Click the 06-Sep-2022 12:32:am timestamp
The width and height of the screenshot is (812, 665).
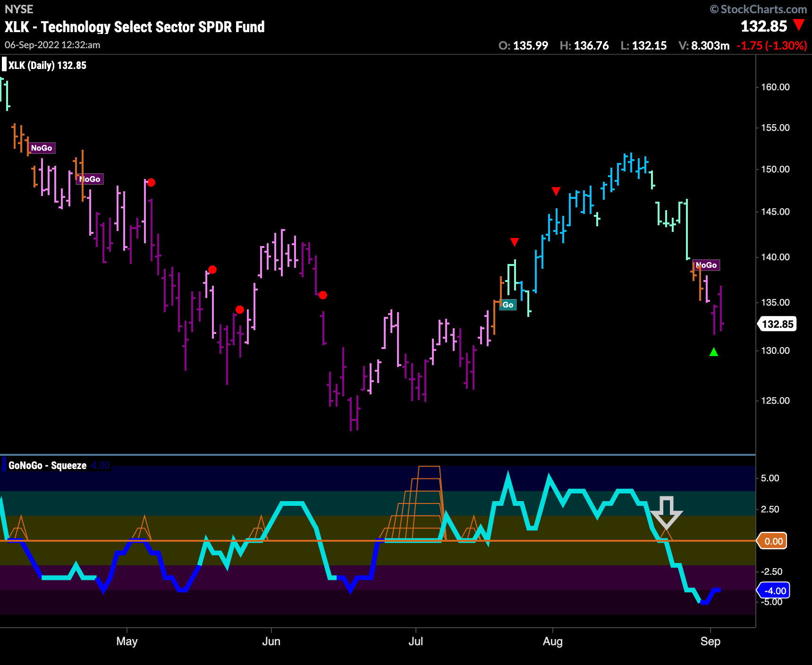point(52,45)
